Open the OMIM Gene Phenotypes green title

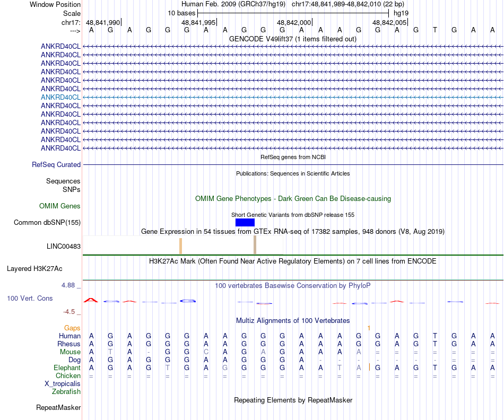point(293,198)
